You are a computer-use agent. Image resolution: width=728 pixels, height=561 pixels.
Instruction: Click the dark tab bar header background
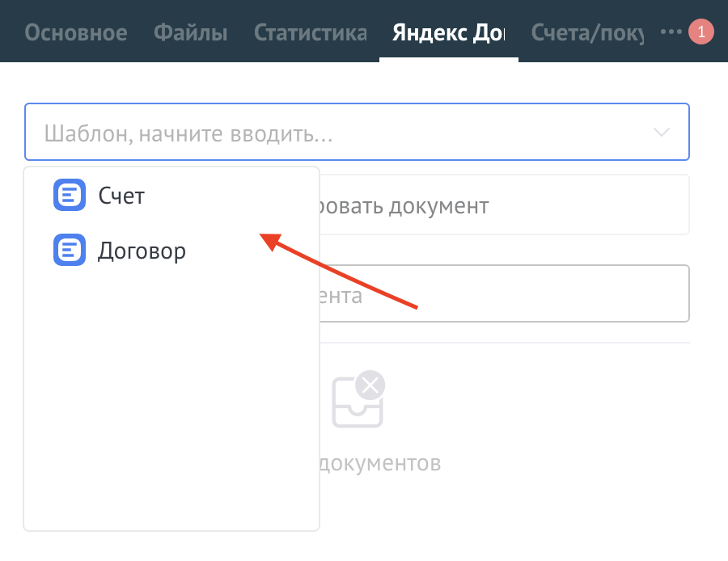point(364,8)
